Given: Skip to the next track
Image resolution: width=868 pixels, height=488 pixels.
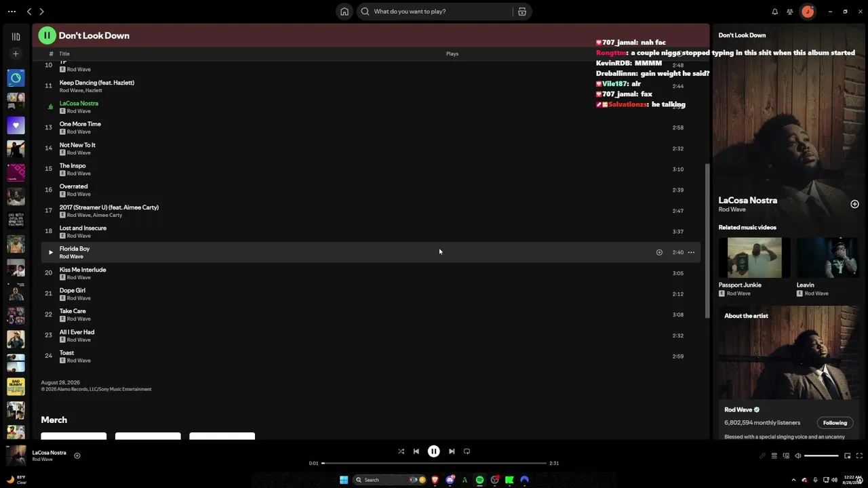Looking at the screenshot, I should click(x=452, y=451).
